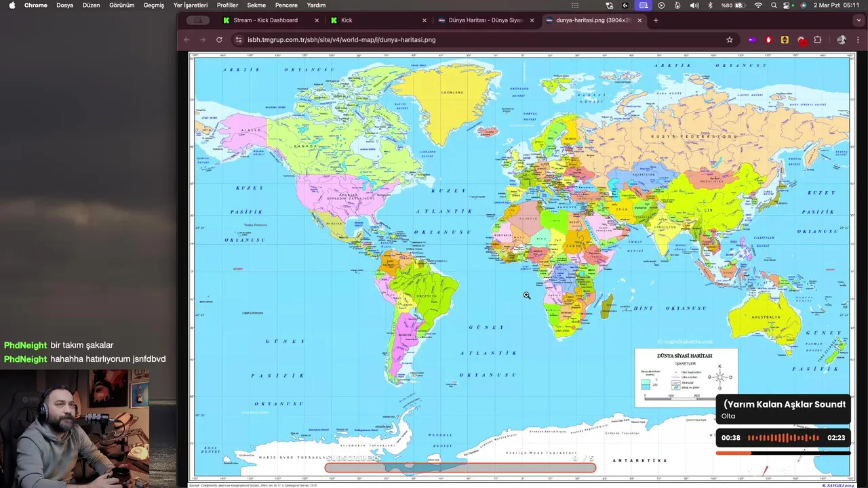Click the red hand extension icon
Viewport: 868px width, 488px height.
tap(768, 40)
